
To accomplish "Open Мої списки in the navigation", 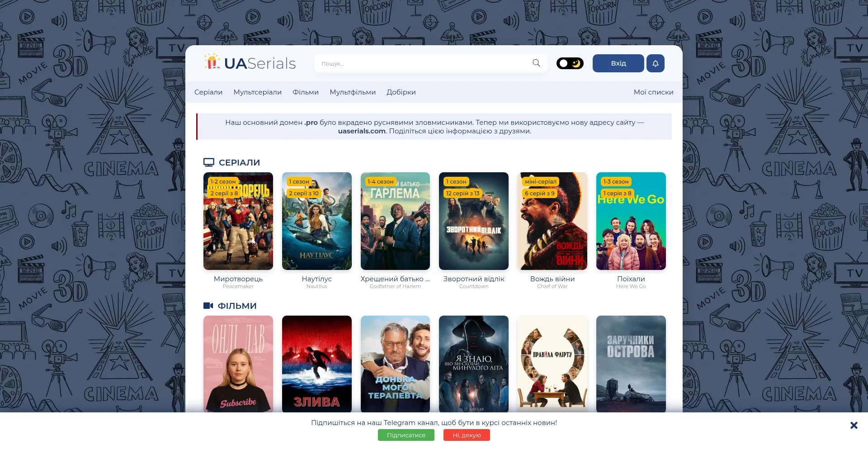I will point(653,92).
